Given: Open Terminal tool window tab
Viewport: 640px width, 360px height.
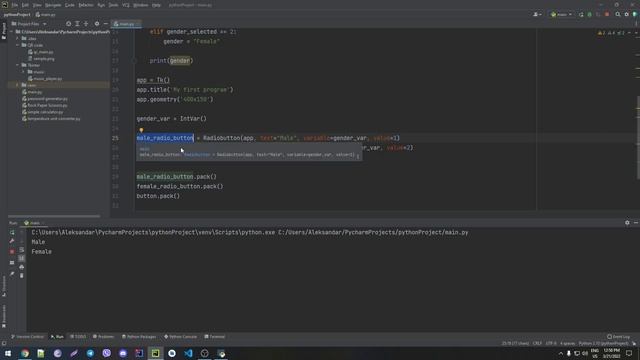Looking at the screenshot, I should pyautogui.click(x=215, y=337).
